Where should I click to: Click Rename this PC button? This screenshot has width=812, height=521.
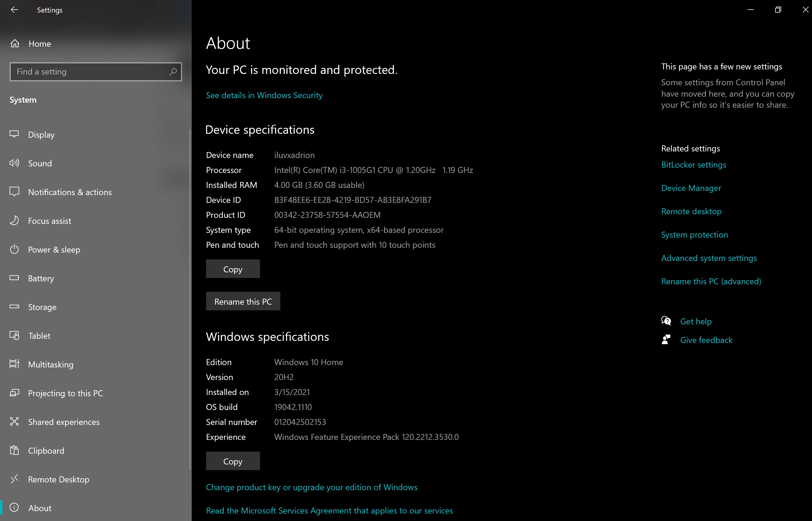pos(243,301)
